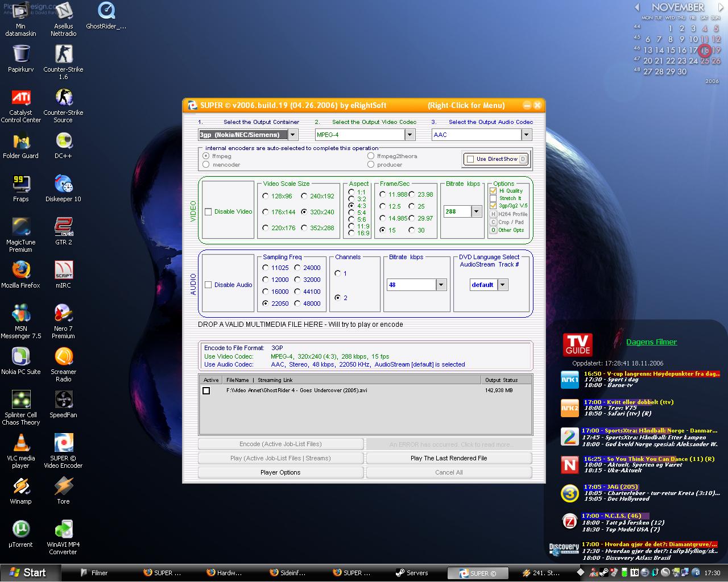Open Min datamaskin desktop icon
Viewport: 728px width, 582px height.
click(21, 19)
